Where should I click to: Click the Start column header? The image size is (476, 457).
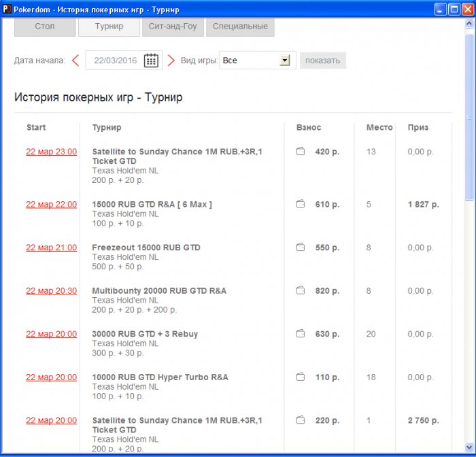36,127
